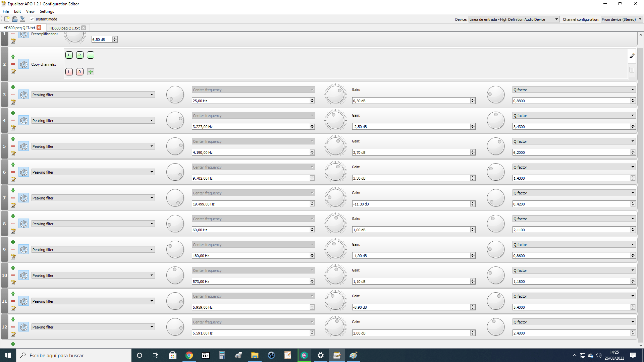Open the Center frequency dropdown in row 5
The image size is (644, 362).
click(254, 141)
